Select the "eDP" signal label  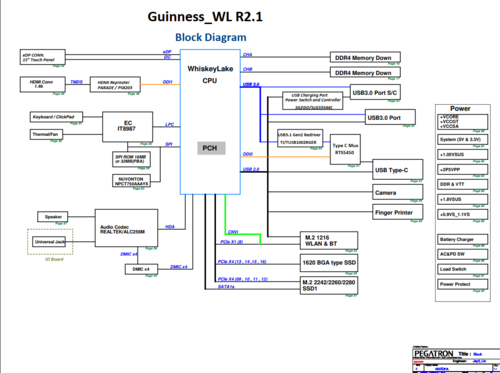click(167, 52)
